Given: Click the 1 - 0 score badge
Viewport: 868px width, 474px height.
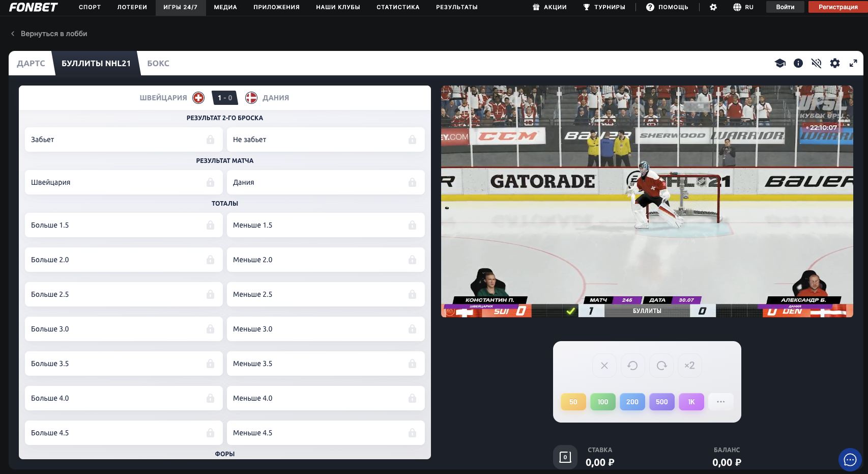Looking at the screenshot, I should point(225,98).
